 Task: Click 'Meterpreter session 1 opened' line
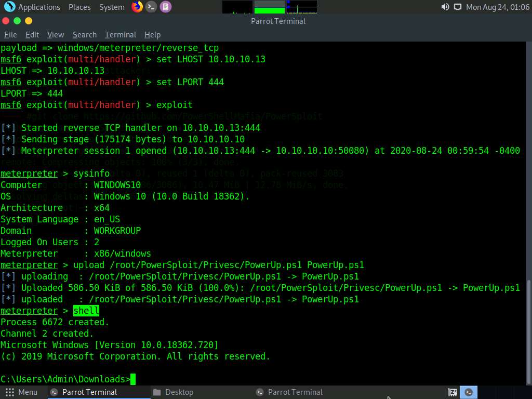point(260,151)
